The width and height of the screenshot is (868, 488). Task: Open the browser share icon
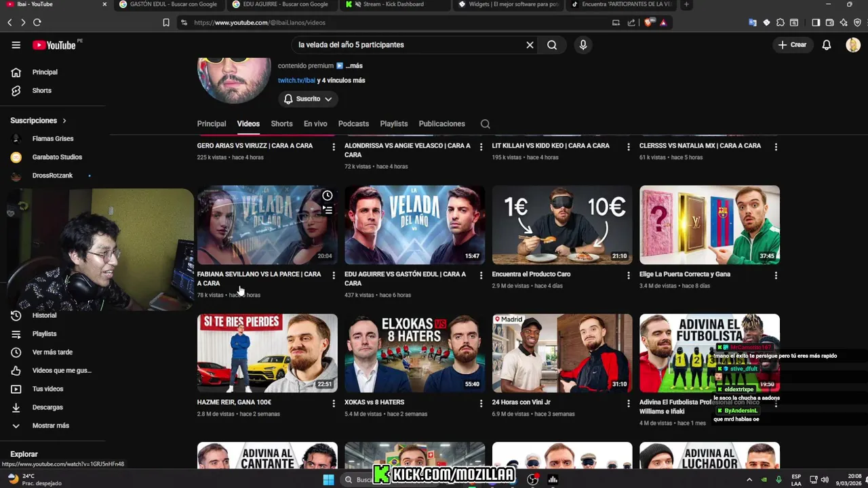point(631,22)
